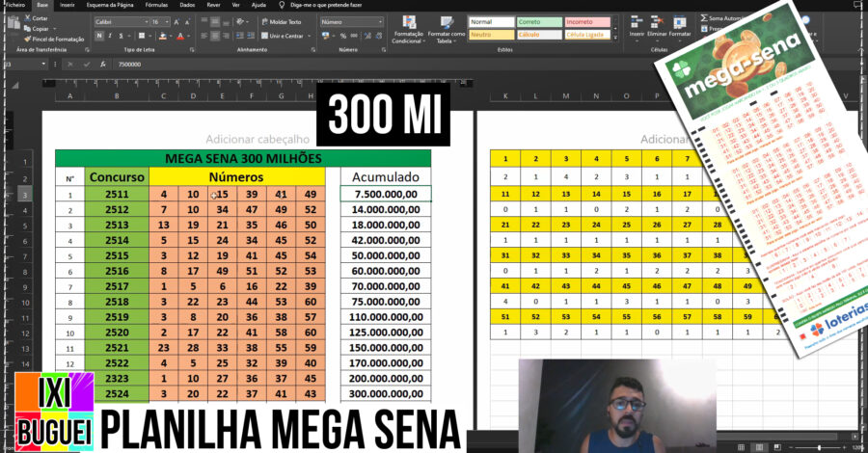The width and height of the screenshot is (868, 453).
Task: Align text left in the Alinhamento group
Action: click(203, 36)
